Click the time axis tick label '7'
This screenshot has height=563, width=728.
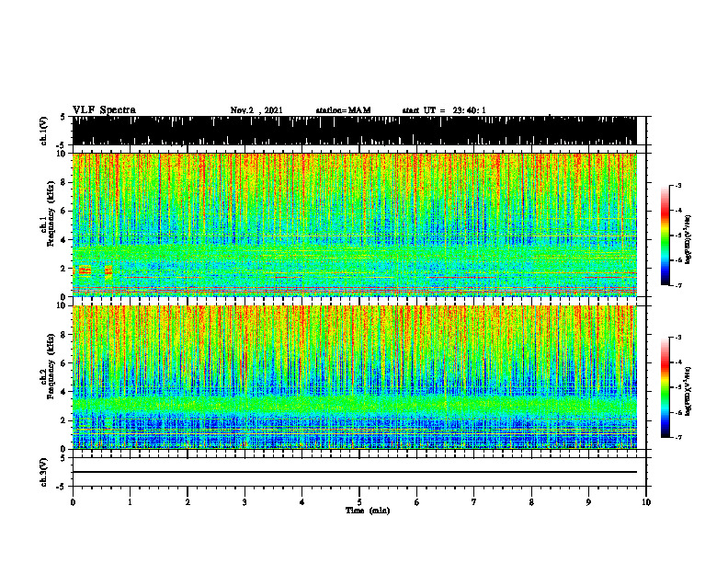point(474,502)
